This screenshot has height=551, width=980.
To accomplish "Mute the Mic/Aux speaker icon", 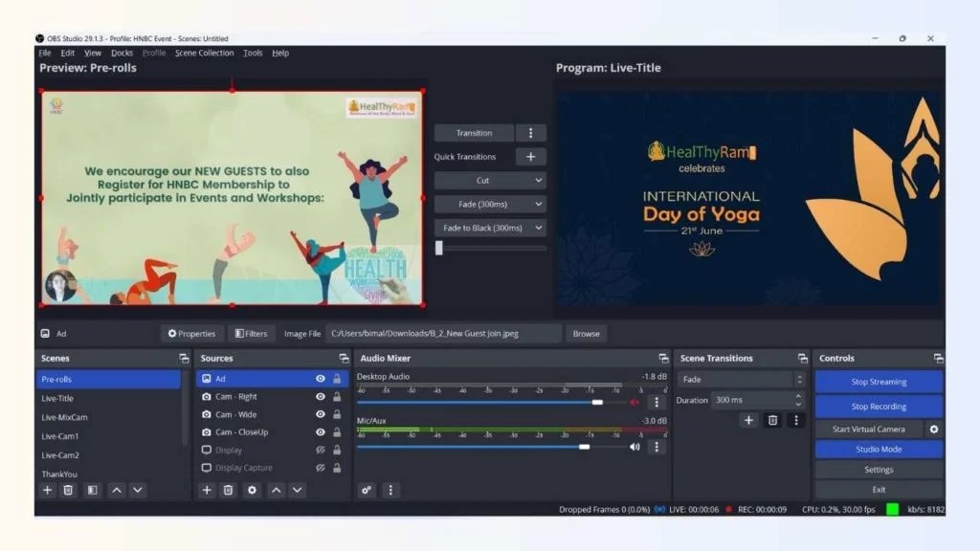I will 635,447.
